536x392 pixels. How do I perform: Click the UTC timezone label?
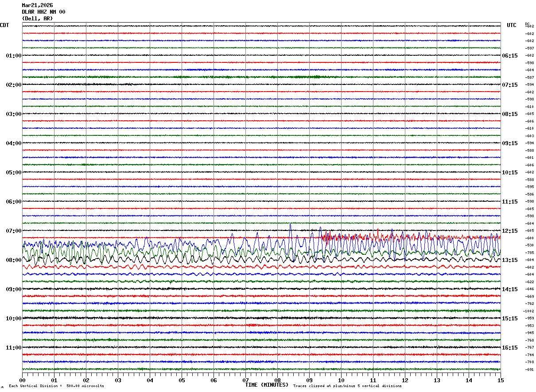tap(512, 25)
